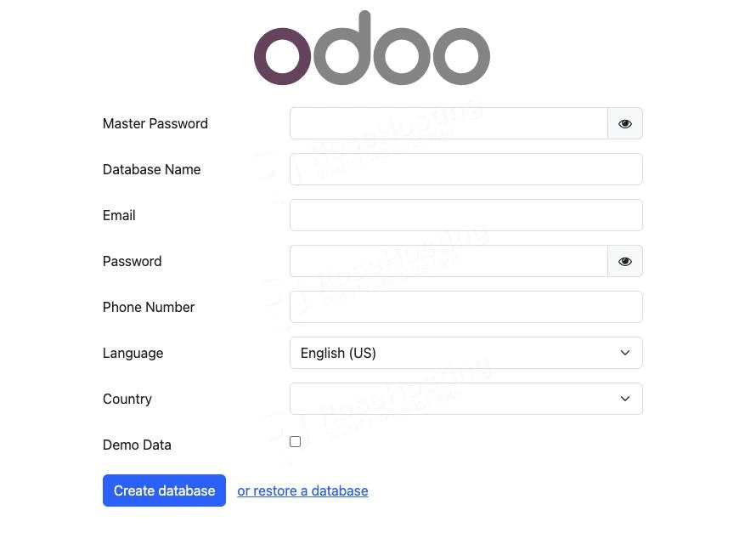The image size is (756, 550).
Task: Click the 'Demo Data' label text
Action: coord(137,445)
